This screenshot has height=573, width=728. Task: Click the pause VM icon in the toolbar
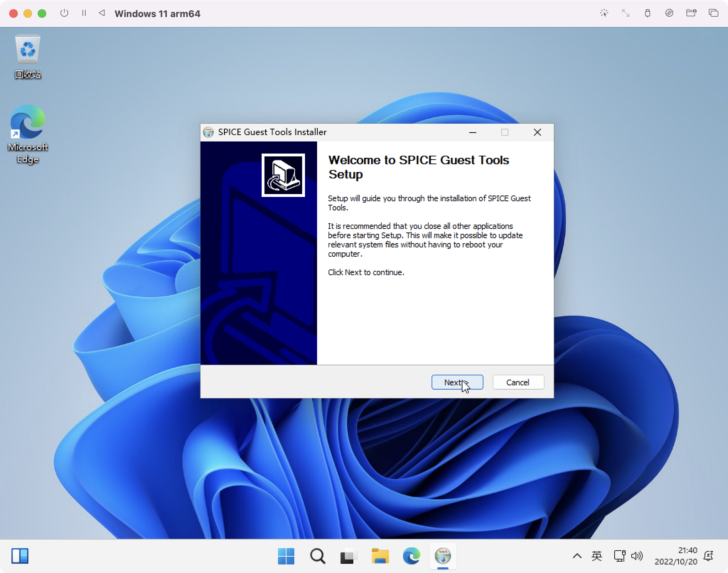coord(84,13)
